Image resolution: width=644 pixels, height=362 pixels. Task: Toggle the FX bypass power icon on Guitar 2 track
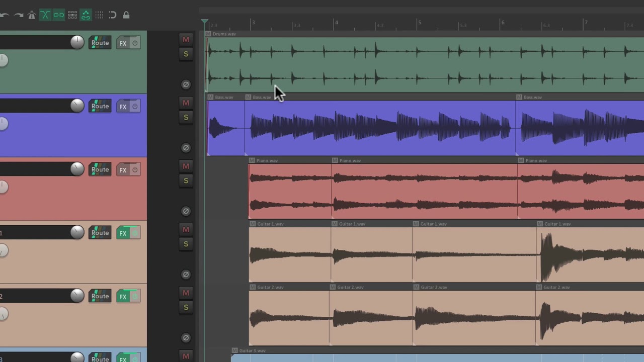click(135, 297)
